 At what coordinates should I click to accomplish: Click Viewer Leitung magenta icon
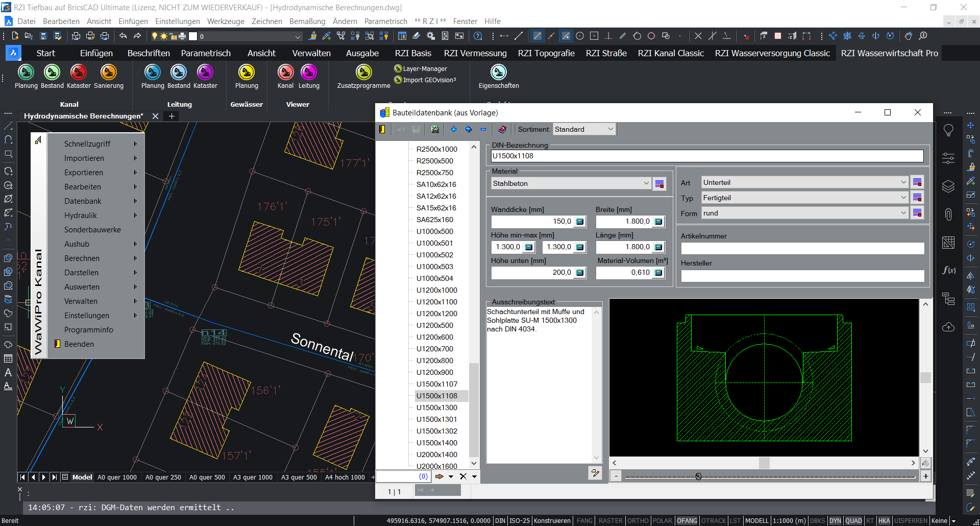pos(309,72)
